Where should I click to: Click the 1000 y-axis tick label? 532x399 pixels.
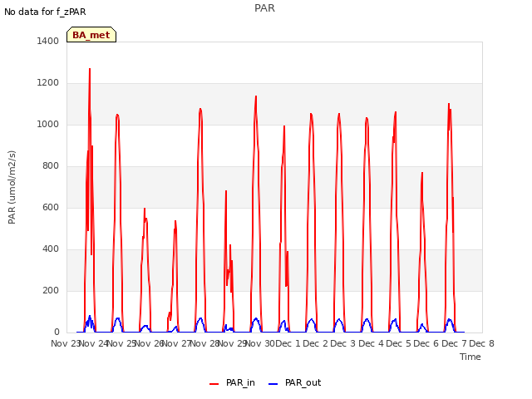pos(48,124)
